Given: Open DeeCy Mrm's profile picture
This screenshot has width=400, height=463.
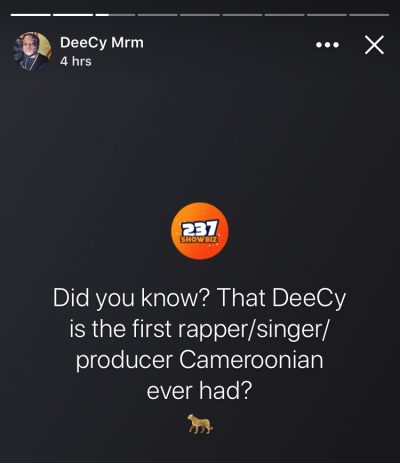Looking at the screenshot, I should (x=32, y=51).
